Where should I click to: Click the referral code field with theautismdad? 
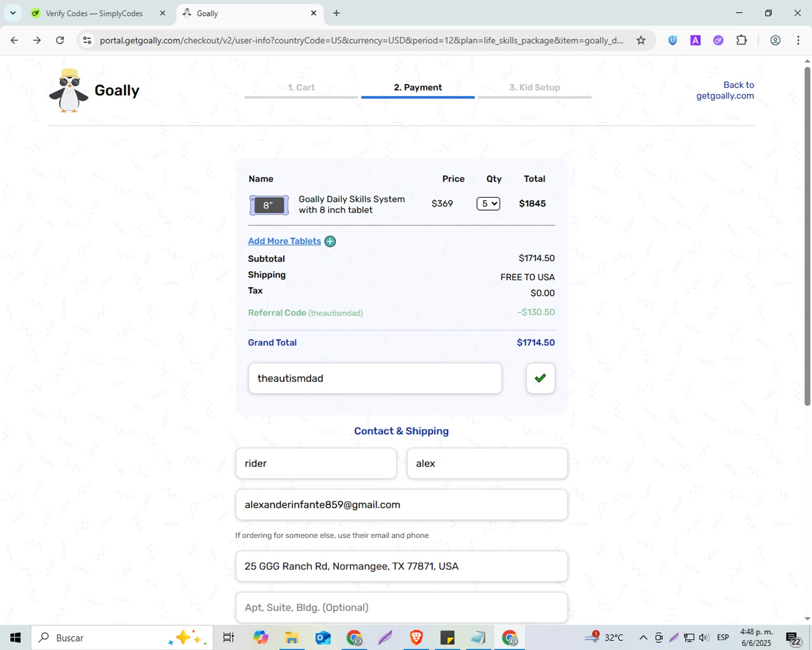(375, 378)
